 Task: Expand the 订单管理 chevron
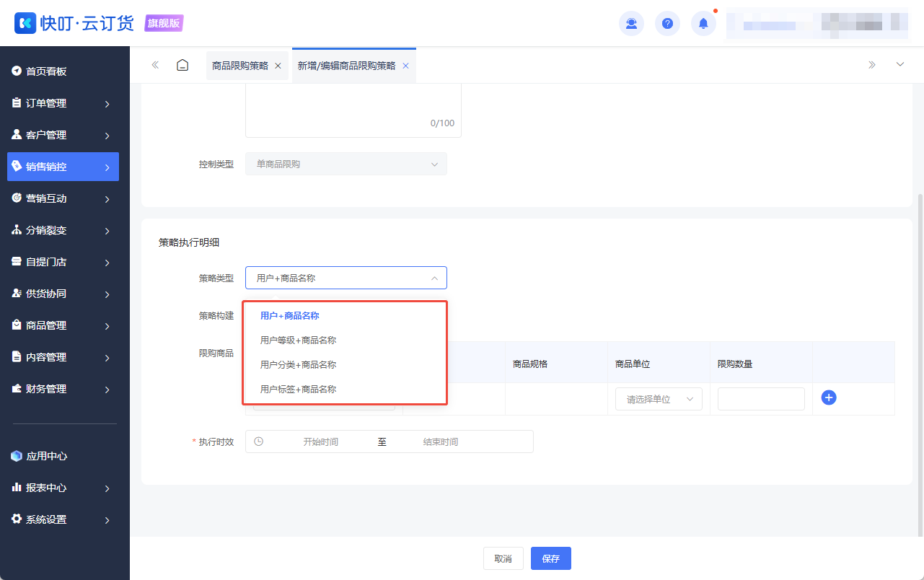tap(107, 104)
